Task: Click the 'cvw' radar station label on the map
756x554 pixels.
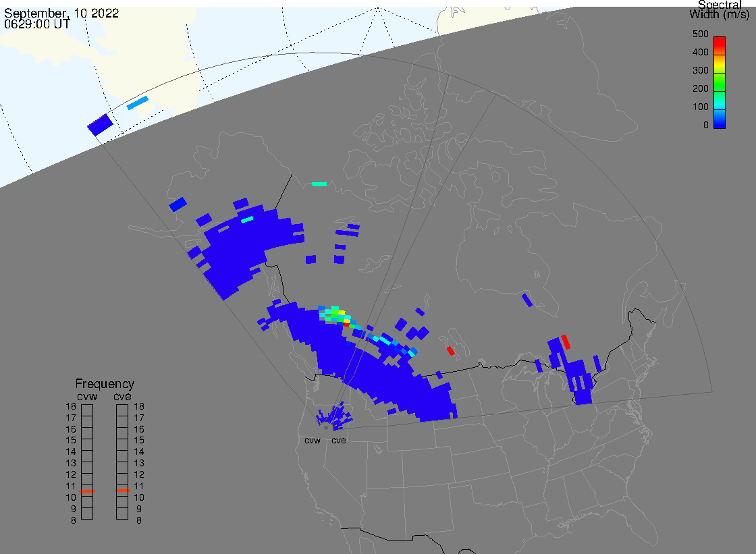Action: tap(313, 441)
